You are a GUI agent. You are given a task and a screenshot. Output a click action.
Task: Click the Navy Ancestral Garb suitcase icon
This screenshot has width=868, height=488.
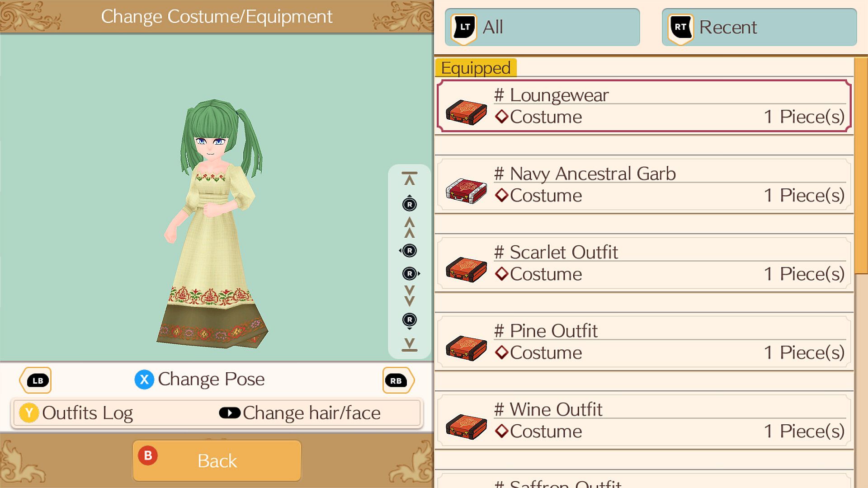click(466, 191)
